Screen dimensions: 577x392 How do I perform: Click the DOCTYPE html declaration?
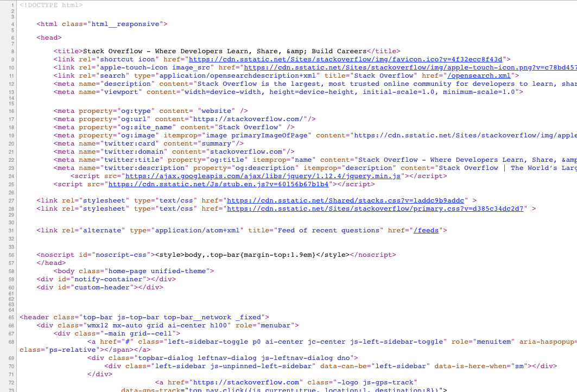(51, 5)
